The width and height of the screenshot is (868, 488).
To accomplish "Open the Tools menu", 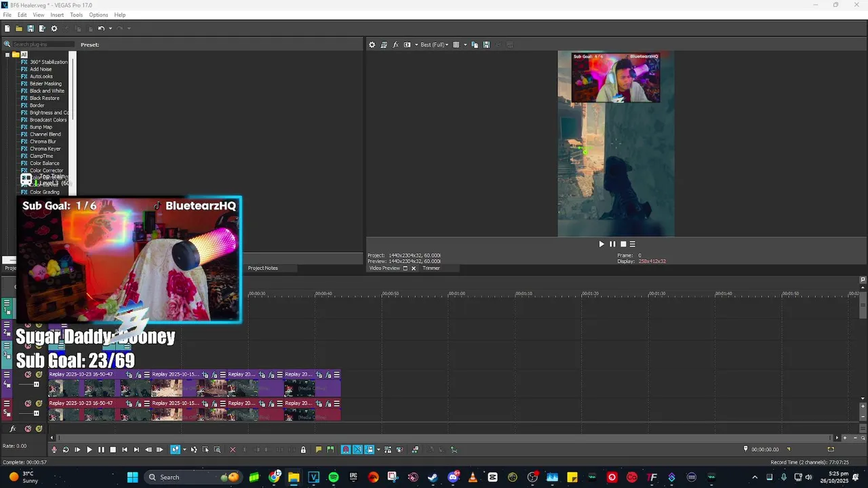I will (x=76, y=15).
